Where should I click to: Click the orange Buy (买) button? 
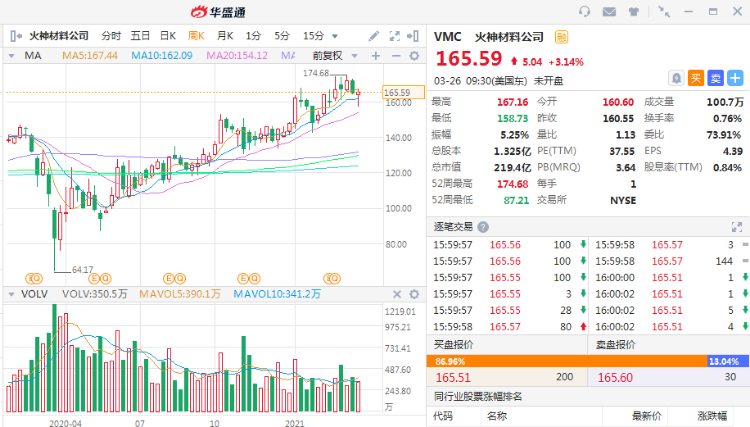pyautogui.click(x=695, y=78)
